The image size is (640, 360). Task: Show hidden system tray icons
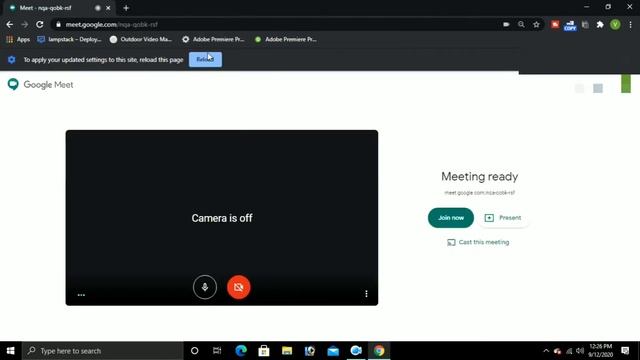click(x=546, y=351)
